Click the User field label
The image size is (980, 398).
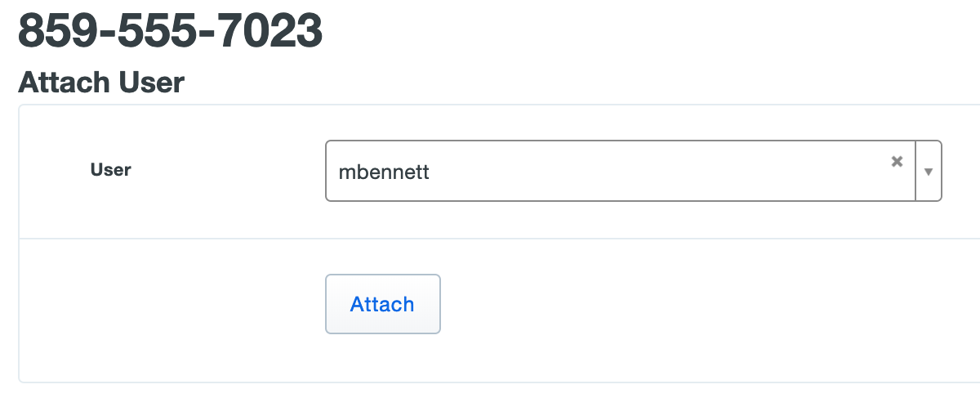click(x=110, y=170)
